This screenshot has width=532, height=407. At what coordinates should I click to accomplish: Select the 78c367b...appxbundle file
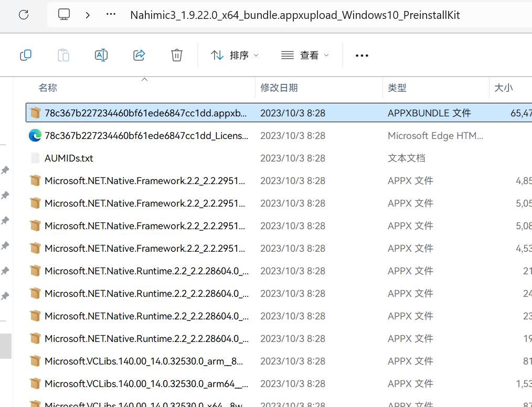pos(145,113)
